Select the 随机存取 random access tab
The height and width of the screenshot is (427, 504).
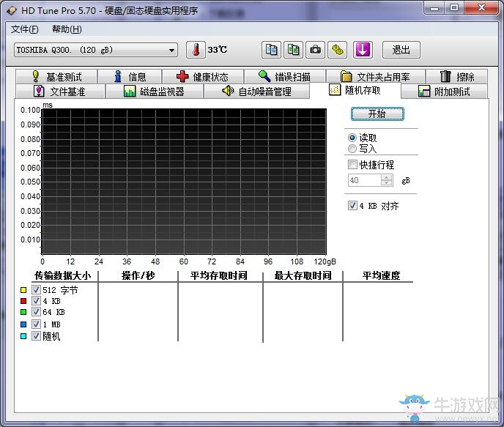coord(355,90)
